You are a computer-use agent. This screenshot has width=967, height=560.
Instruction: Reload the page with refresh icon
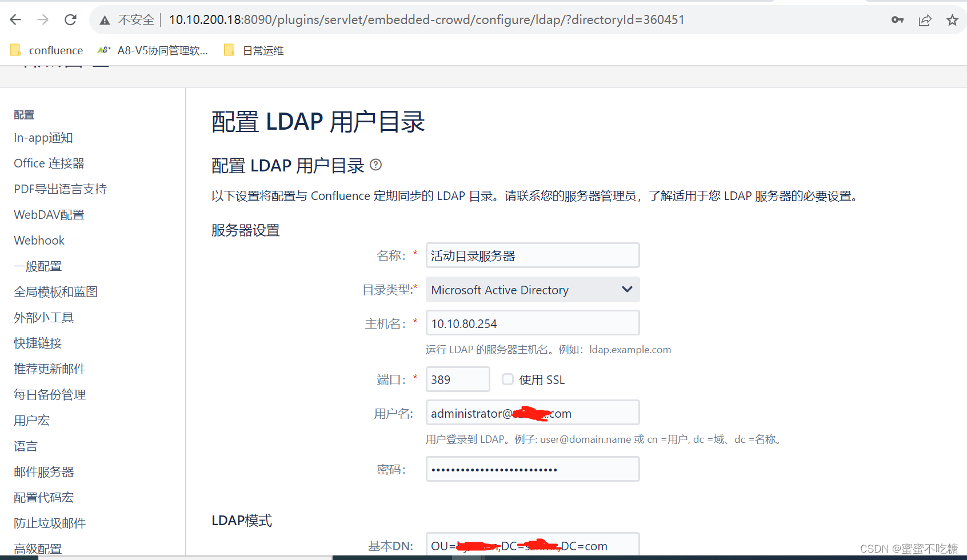[x=70, y=20]
